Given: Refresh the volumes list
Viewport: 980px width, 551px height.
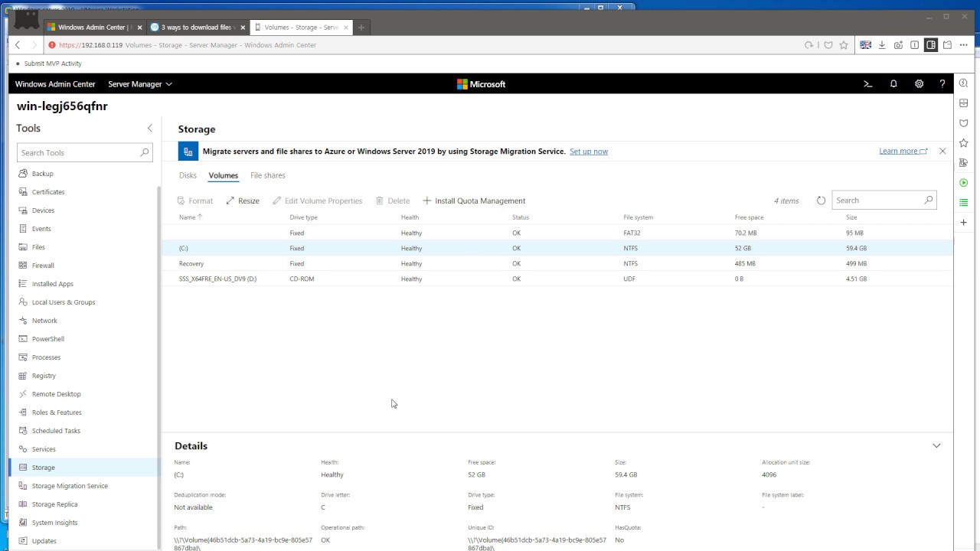Looking at the screenshot, I should 821,201.
